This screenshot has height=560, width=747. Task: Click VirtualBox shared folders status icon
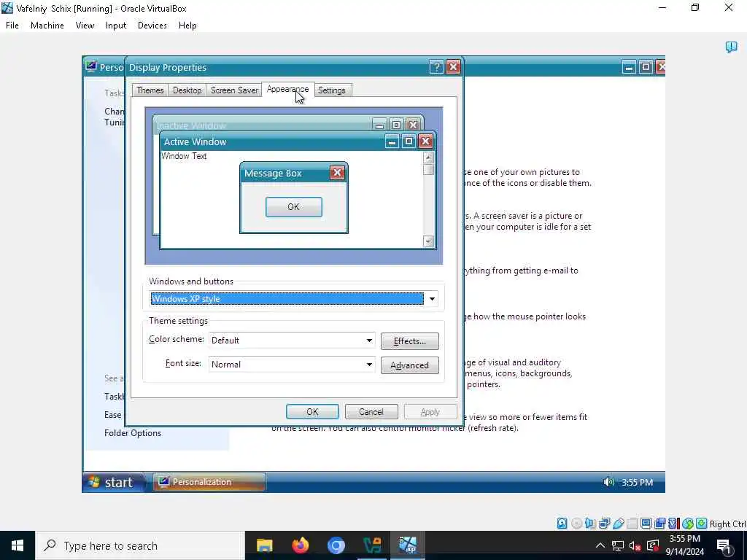point(632,524)
